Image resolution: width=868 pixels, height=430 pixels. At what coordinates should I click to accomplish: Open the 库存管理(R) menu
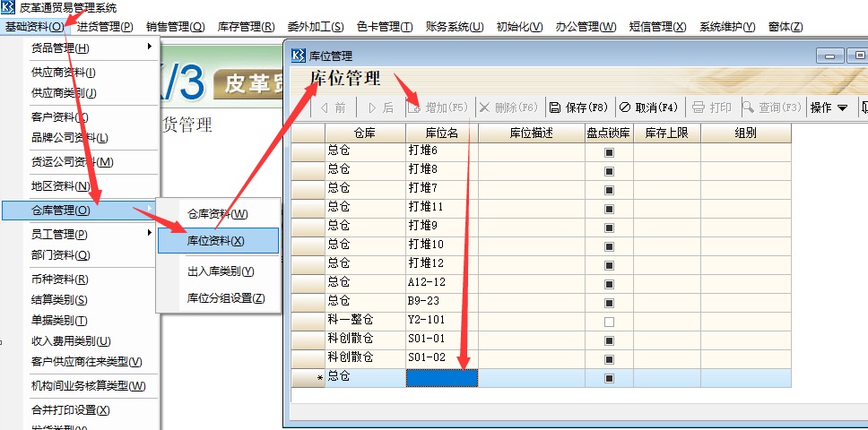246,27
